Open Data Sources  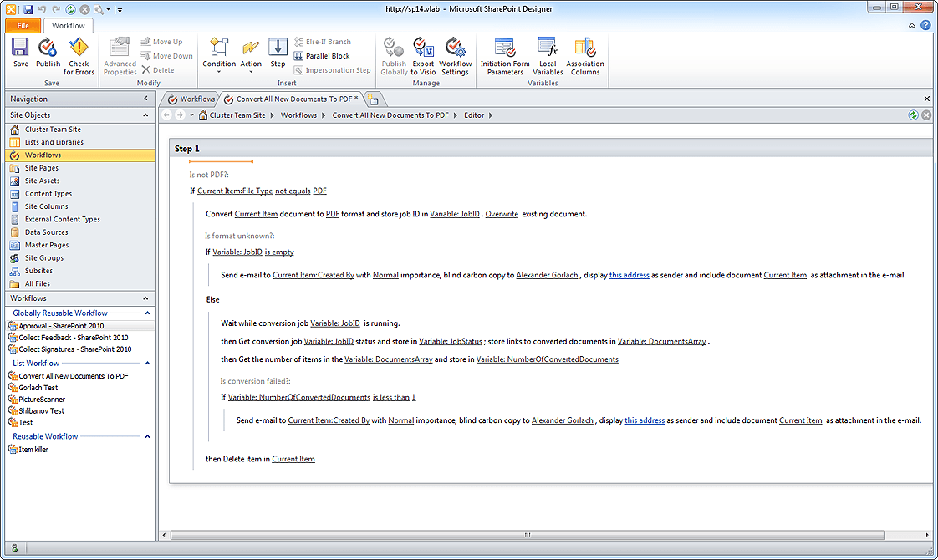tap(80, 232)
